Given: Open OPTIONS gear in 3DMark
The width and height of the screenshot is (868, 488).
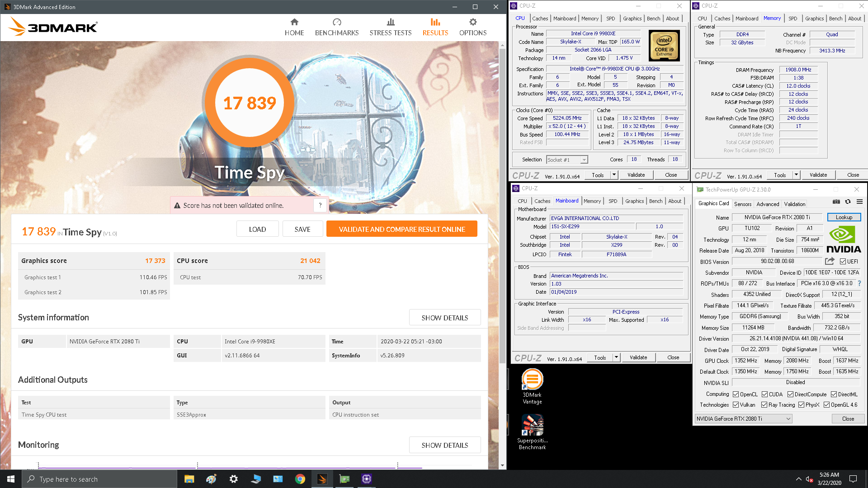Looking at the screenshot, I should click(473, 27).
